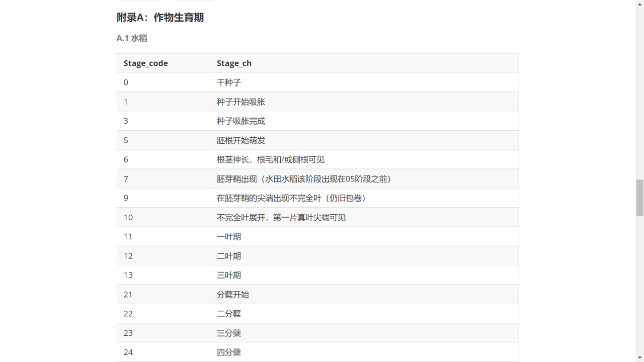
Task: Click the 四分蘖 cell
Action: pos(229,352)
